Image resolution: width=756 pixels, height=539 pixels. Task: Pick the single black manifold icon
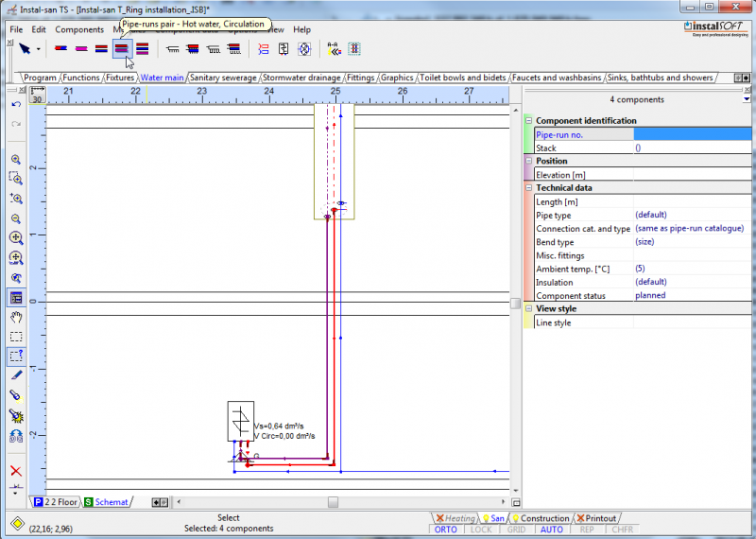click(172, 49)
